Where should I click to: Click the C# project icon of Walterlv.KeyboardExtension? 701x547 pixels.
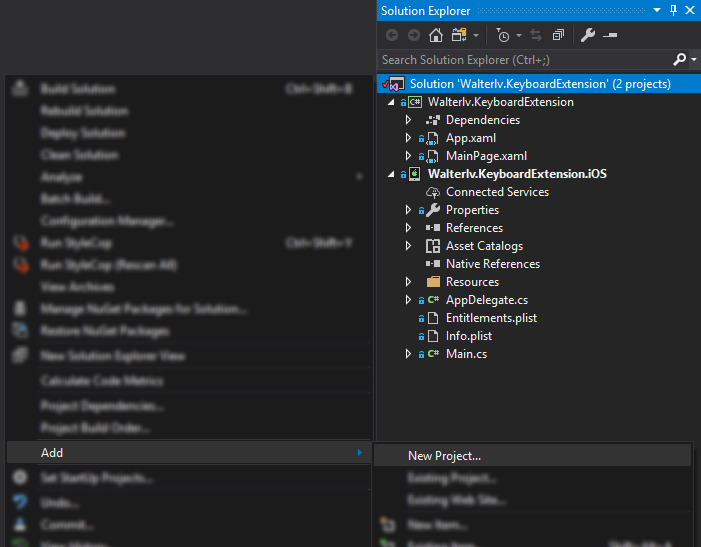(414, 102)
